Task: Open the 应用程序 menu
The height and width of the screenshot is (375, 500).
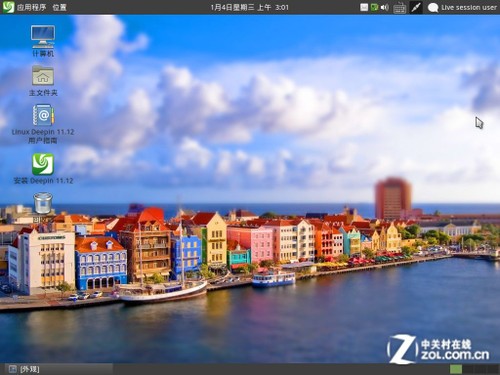Action: [x=31, y=7]
